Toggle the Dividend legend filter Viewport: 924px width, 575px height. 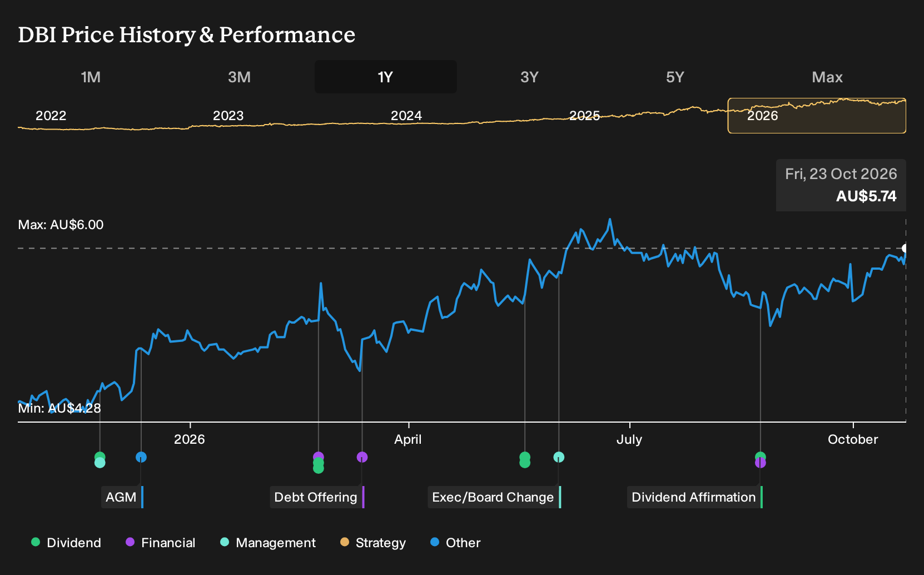[66, 542]
